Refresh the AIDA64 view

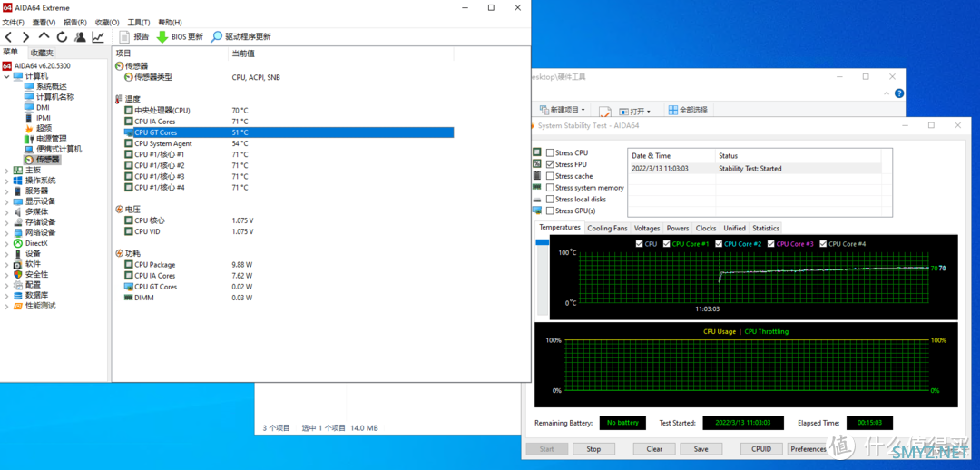pyautogui.click(x=62, y=37)
